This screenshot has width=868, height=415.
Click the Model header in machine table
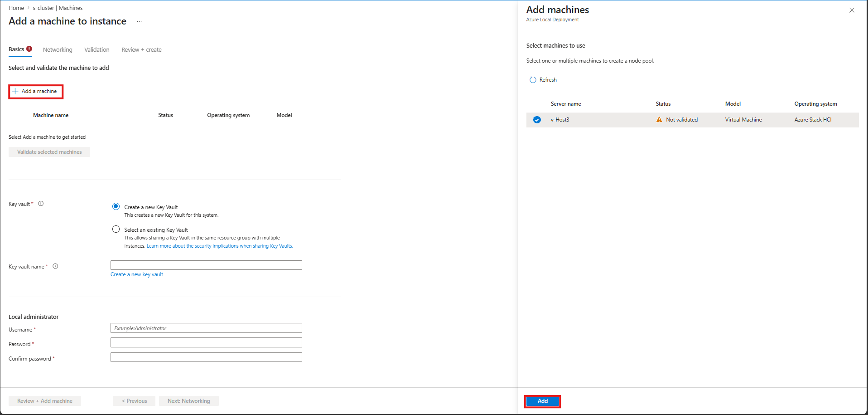point(284,115)
